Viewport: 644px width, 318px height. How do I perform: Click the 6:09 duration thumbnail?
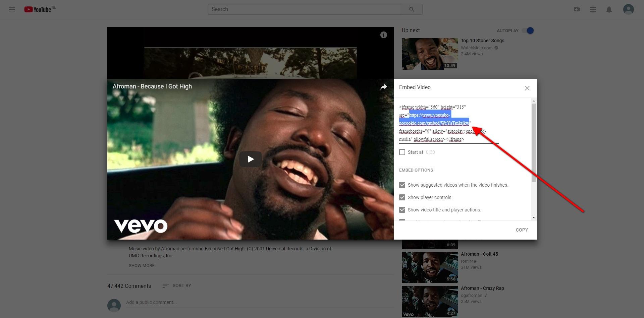tap(430, 244)
